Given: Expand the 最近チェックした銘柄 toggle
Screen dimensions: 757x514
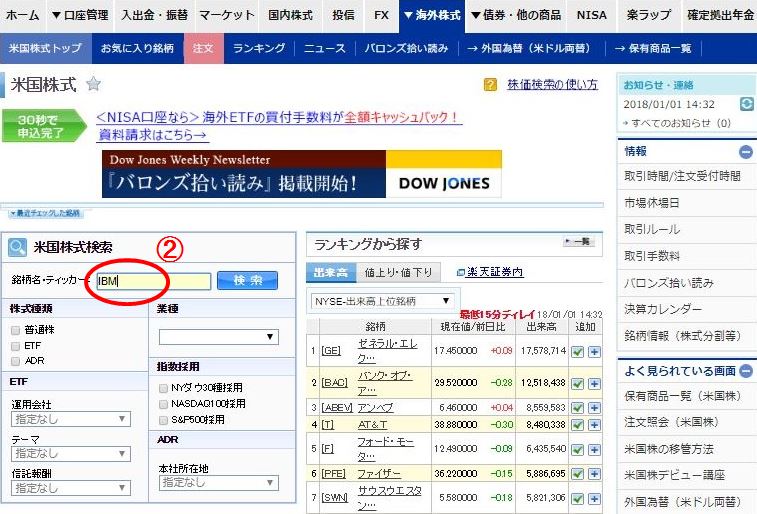Looking at the screenshot, I should [x=45, y=213].
